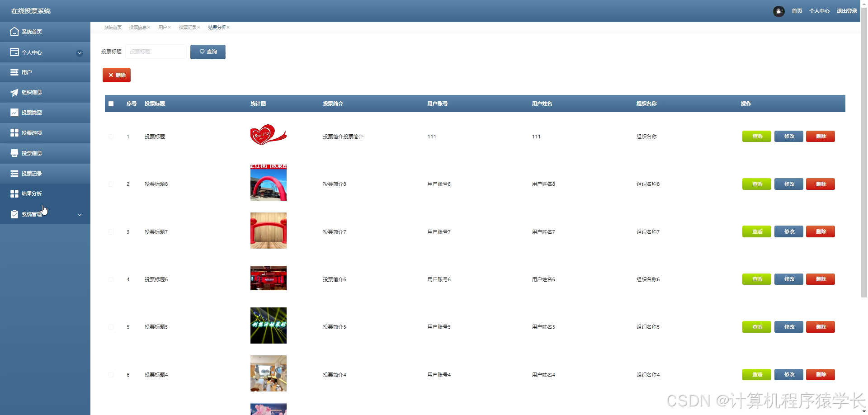This screenshot has height=415, width=868.
Task: Open the red inflatable arch thumbnail of 投票标题8
Action: [269, 183]
